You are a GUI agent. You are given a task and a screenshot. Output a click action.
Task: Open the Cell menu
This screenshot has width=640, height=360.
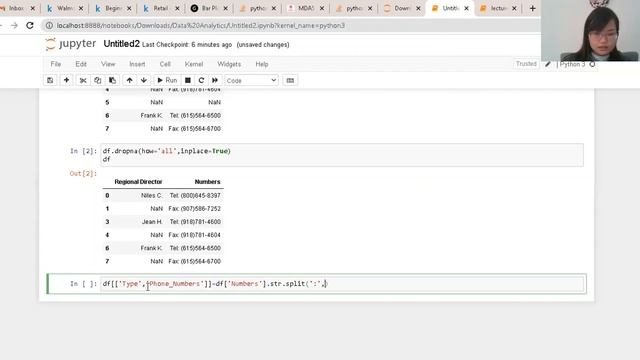coord(165,64)
